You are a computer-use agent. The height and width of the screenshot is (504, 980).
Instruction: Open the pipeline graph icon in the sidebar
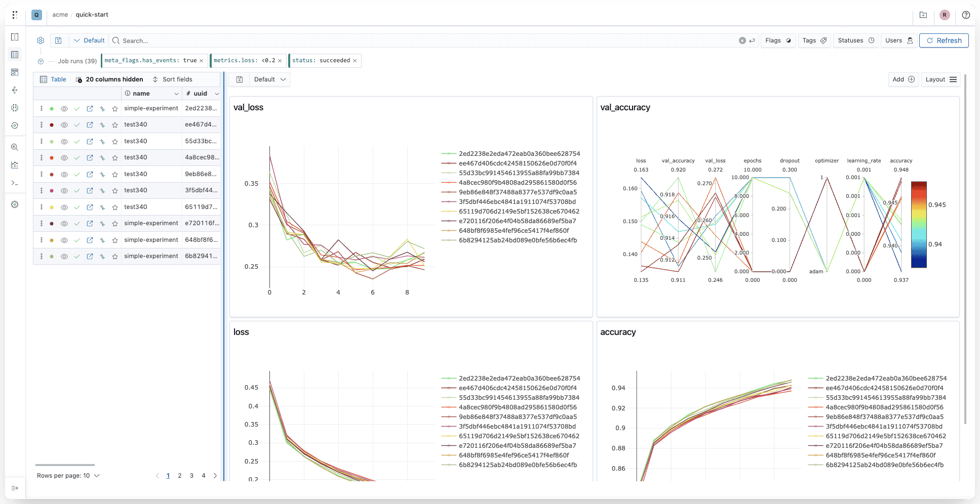pos(15,90)
